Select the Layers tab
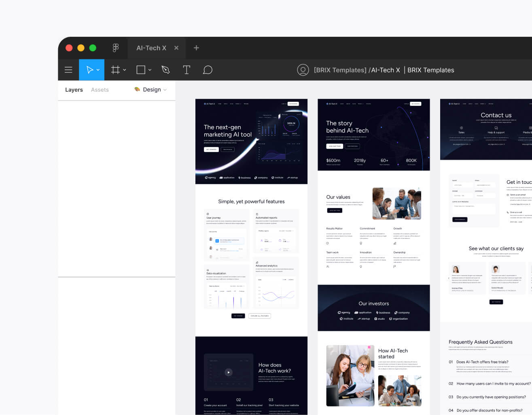Image resolution: width=532 pixels, height=415 pixels. point(74,90)
